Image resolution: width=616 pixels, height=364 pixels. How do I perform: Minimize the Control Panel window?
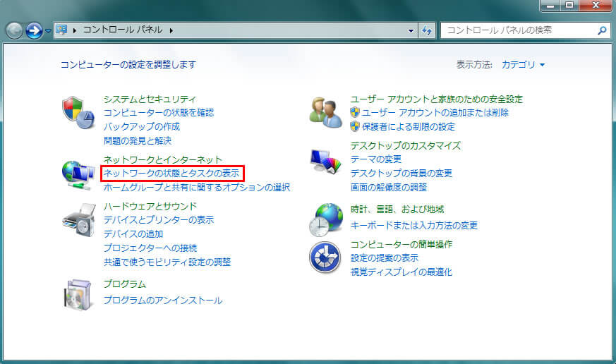(x=550, y=6)
